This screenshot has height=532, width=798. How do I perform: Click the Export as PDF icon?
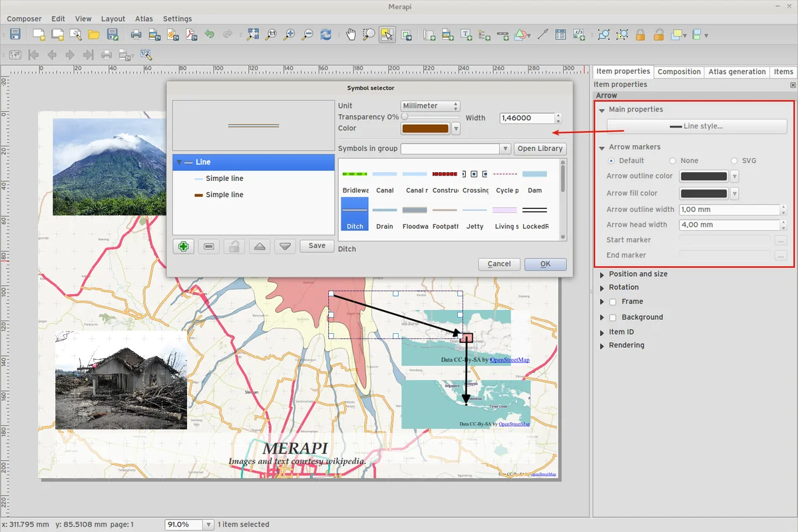pyautogui.click(x=191, y=35)
